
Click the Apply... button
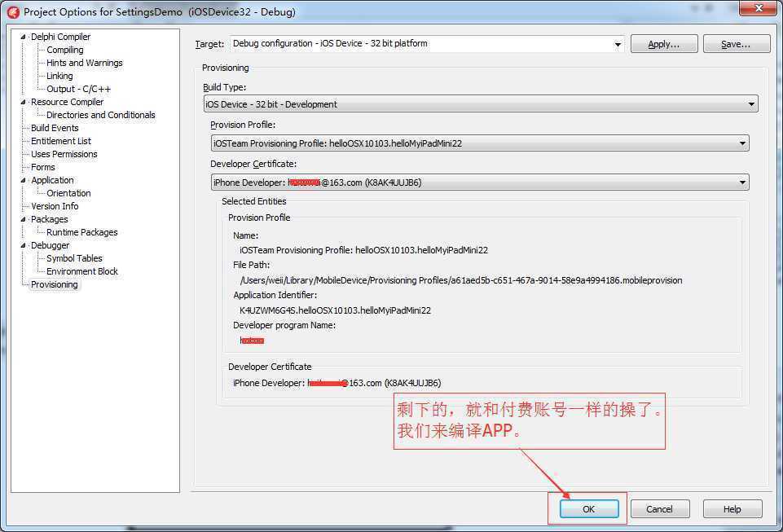click(x=664, y=44)
